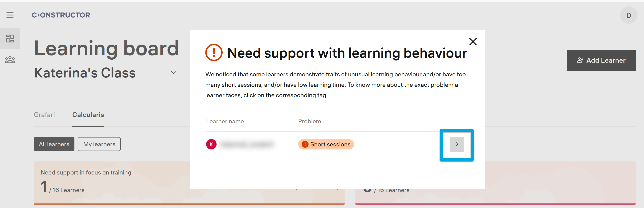The height and width of the screenshot is (208, 644).
Task: Click the Learner name column header
Action: click(225, 121)
